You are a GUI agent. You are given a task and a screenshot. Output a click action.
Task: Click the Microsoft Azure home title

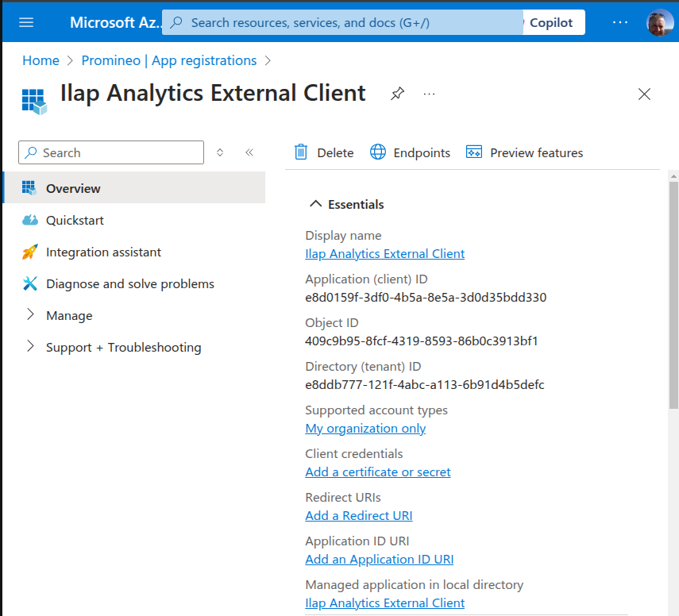pos(116,22)
